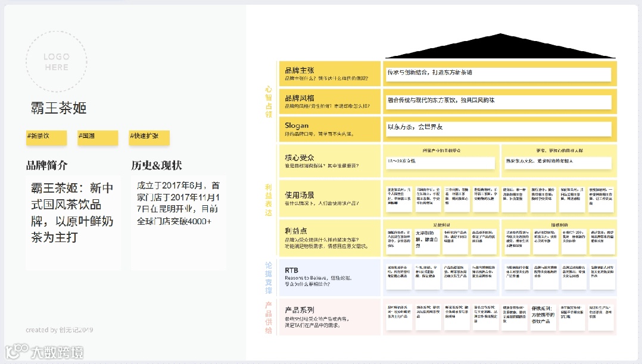Screen dimensions: 642x364
Task: Click the slogan field 以东方茶，会世界友
Action: (x=498, y=129)
